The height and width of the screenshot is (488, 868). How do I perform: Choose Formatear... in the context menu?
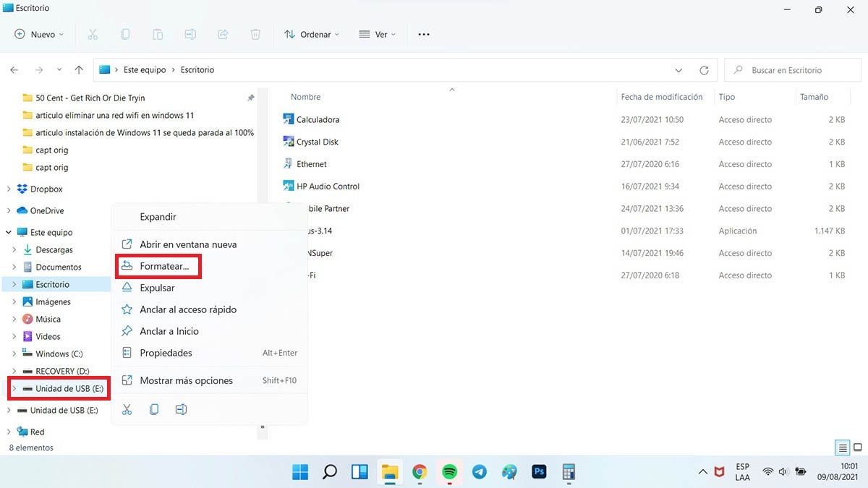164,266
